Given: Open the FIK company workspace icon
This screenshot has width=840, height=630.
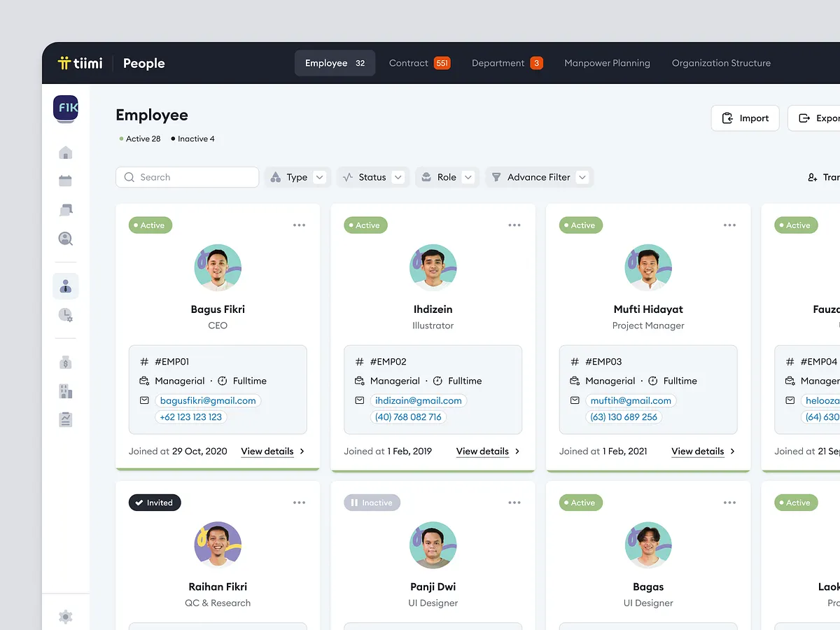Looking at the screenshot, I should pyautogui.click(x=66, y=109).
